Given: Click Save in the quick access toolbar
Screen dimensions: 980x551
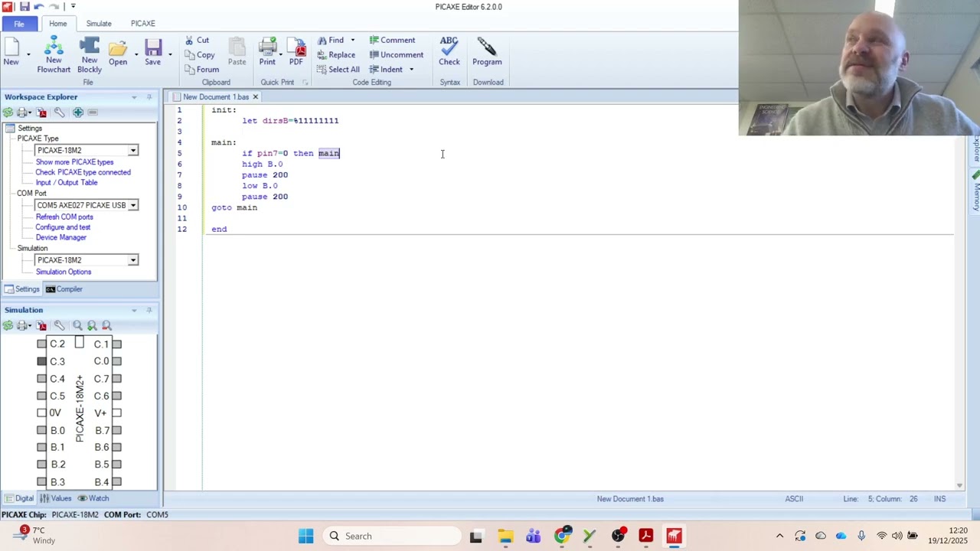Looking at the screenshot, I should (24, 6).
